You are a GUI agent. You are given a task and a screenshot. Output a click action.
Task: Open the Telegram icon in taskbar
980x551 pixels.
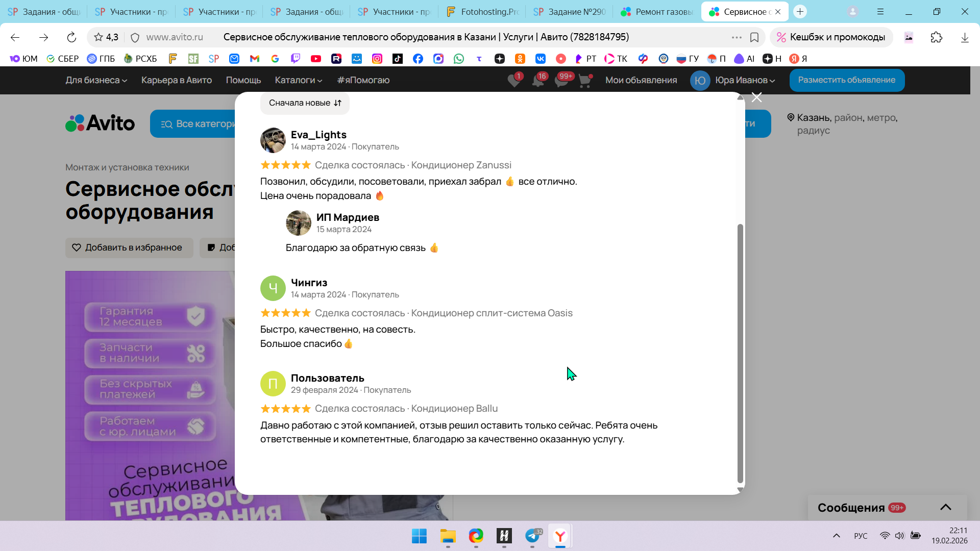tap(532, 536)
